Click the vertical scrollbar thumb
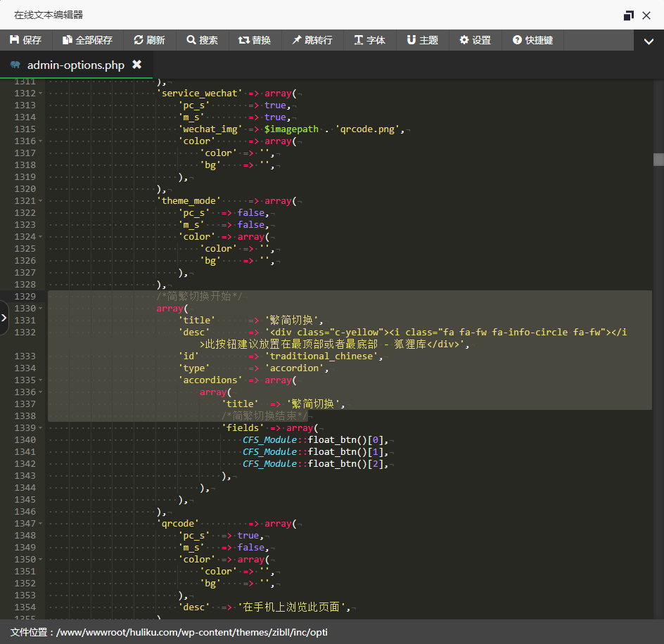Image resolution: width=664 pixels, height=644 pixels. pos(658,160)
